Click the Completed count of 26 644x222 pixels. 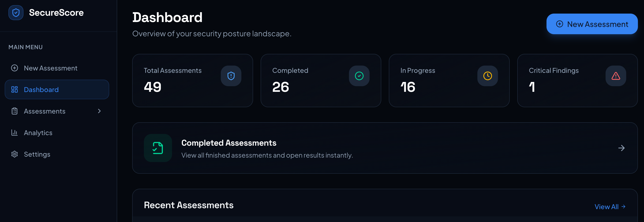pos(281,87)
